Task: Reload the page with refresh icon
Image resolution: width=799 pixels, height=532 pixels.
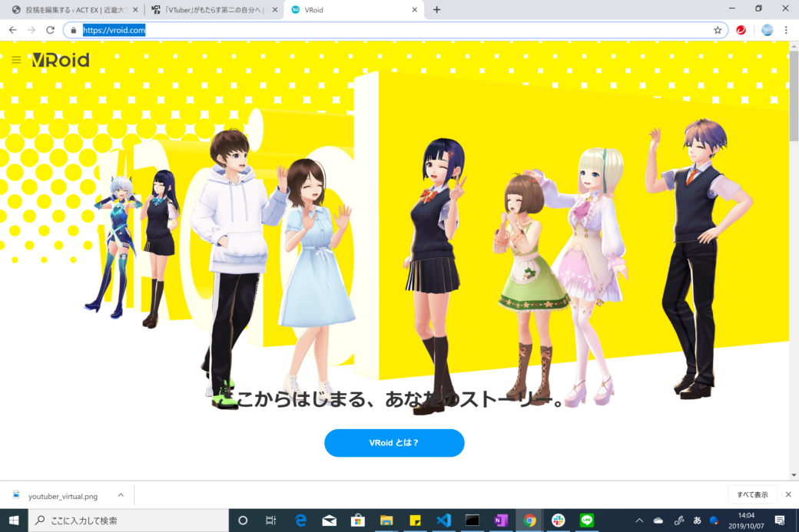Action: (51, 30)
